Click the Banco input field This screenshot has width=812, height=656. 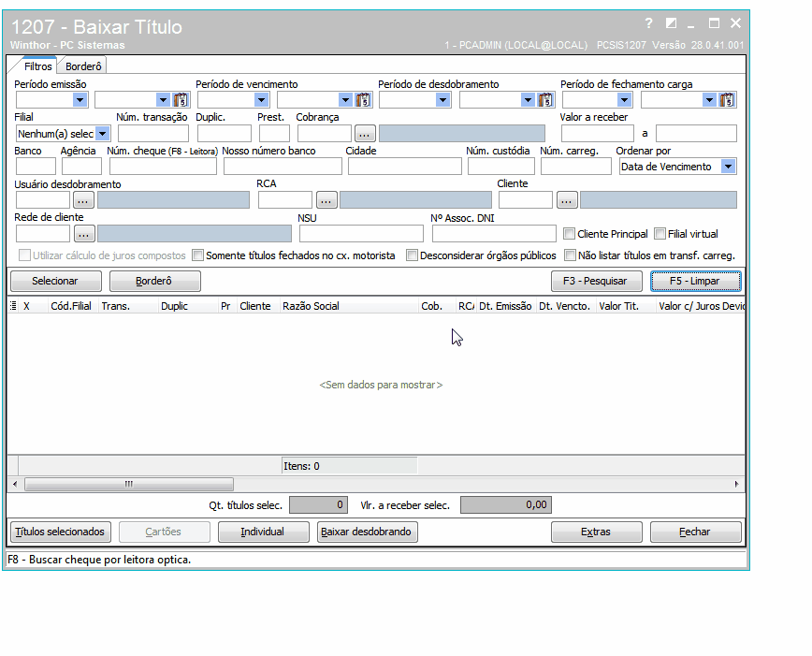[36, 167]
